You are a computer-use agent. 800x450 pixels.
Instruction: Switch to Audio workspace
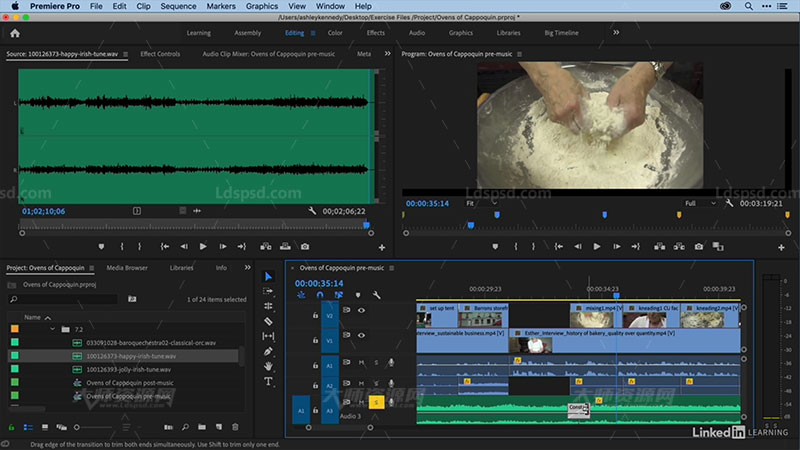(417, 33)
